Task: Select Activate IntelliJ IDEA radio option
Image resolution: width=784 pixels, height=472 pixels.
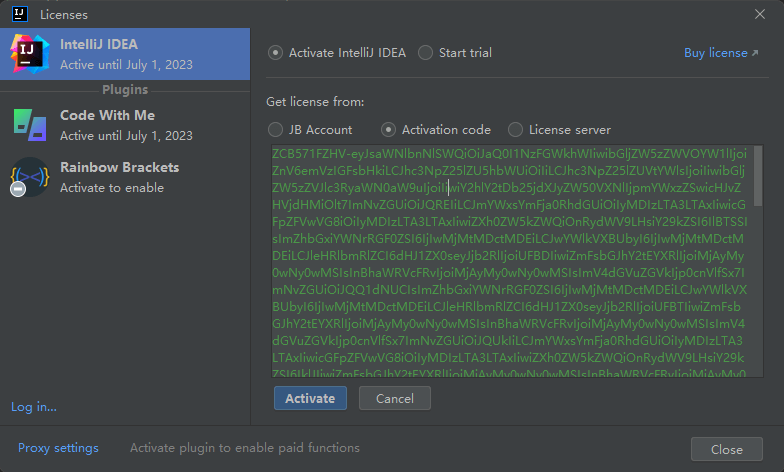Action: (x=276, y=53)
